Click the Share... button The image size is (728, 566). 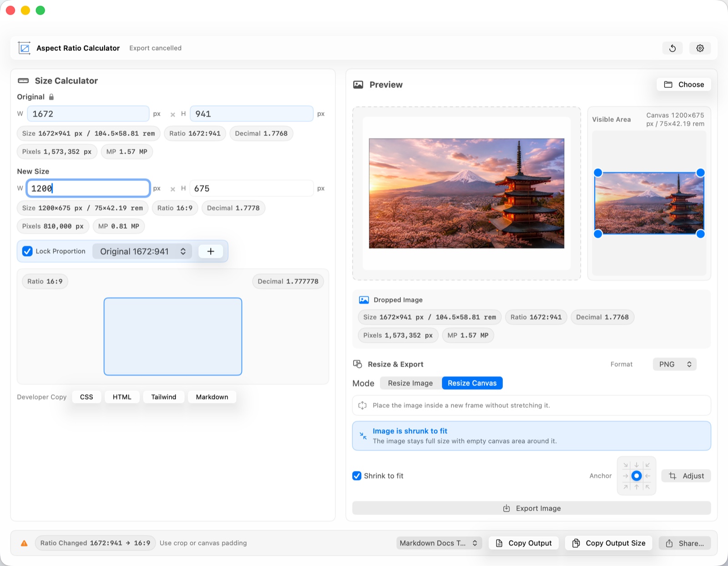tap(685, 543)
